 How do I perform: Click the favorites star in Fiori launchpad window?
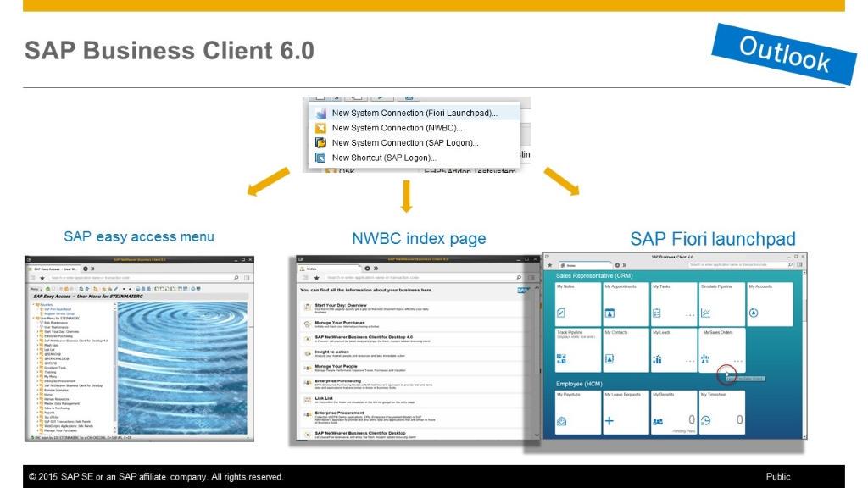click(549, 265)
